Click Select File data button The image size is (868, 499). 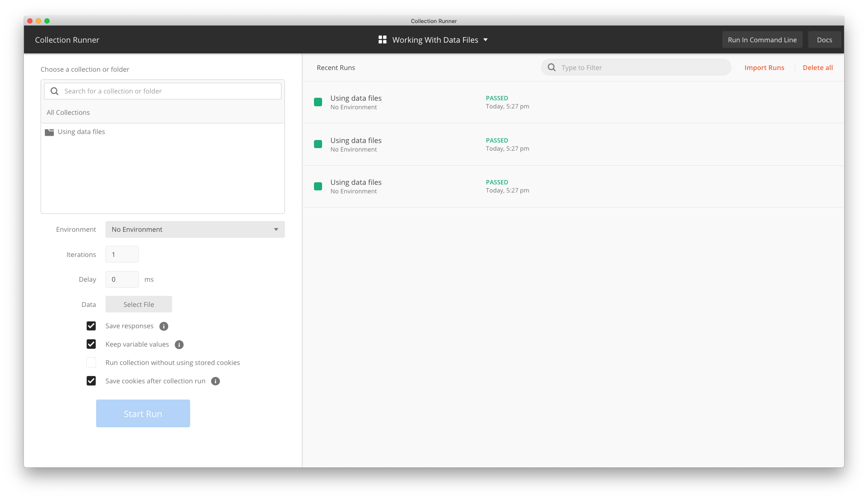click(x=139, y=304)
